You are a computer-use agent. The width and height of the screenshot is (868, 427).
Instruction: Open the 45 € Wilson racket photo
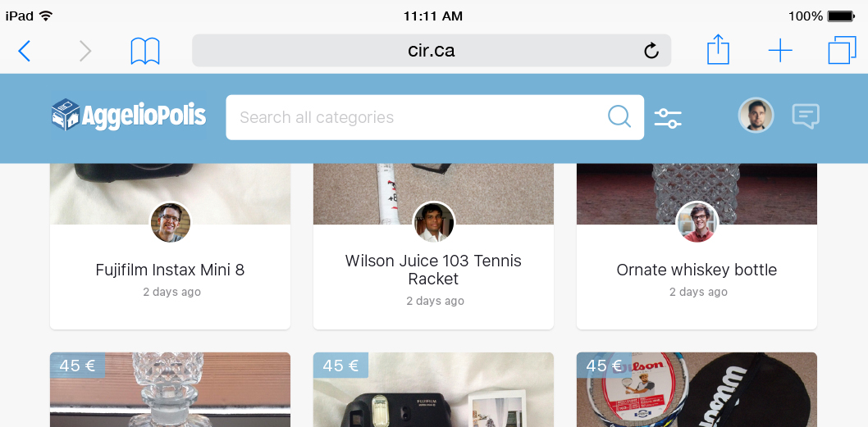coord(697,389)
